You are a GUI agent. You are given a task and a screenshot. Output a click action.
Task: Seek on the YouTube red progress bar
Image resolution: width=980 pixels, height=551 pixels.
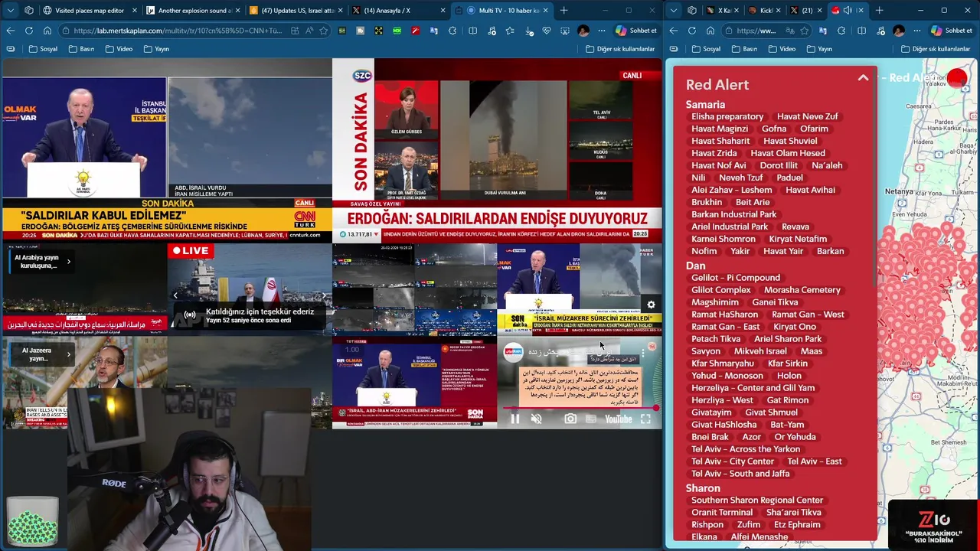click(x=580, y=408)
